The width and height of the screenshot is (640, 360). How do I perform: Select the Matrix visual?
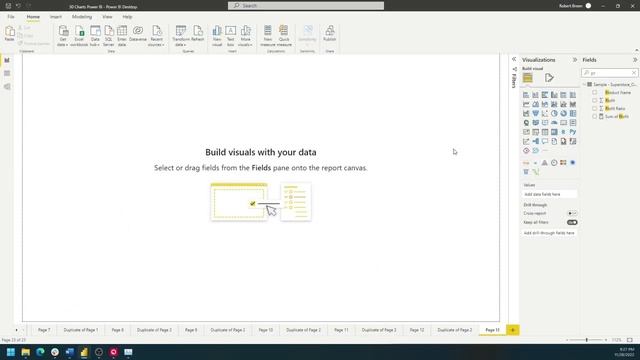(554, 132)
